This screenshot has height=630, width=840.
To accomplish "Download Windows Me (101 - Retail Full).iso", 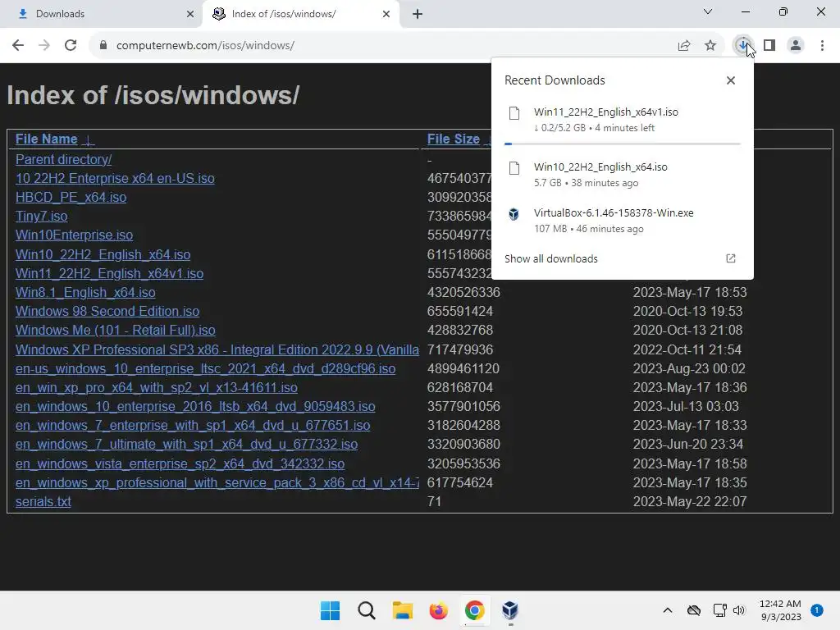I will click(115, 331).
